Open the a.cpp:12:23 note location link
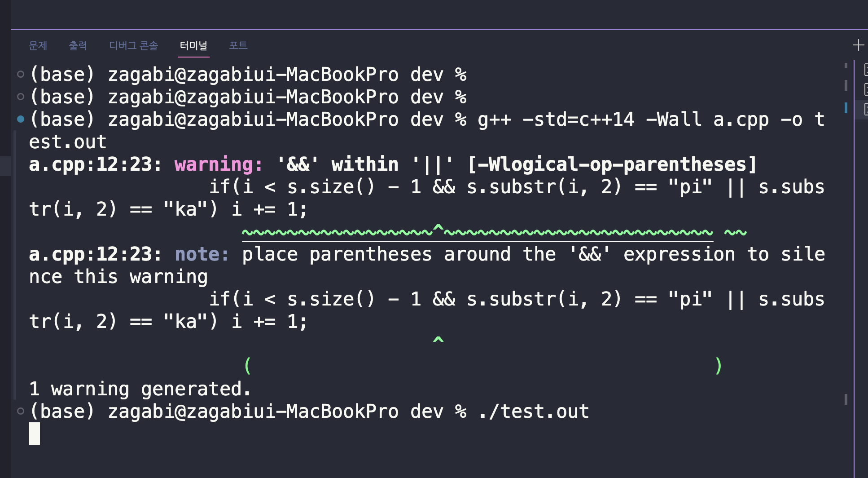The height and width of the screenshot is (478, 868). 90,254
